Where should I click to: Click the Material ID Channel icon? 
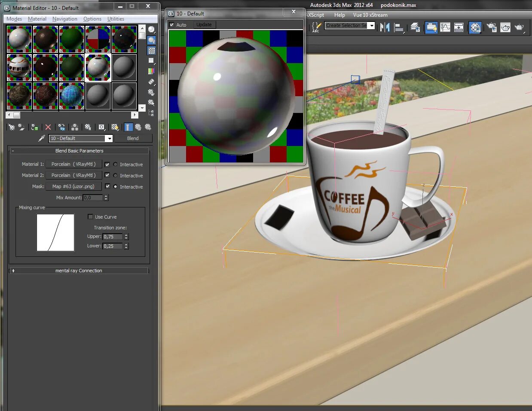[x=101, y=127]
